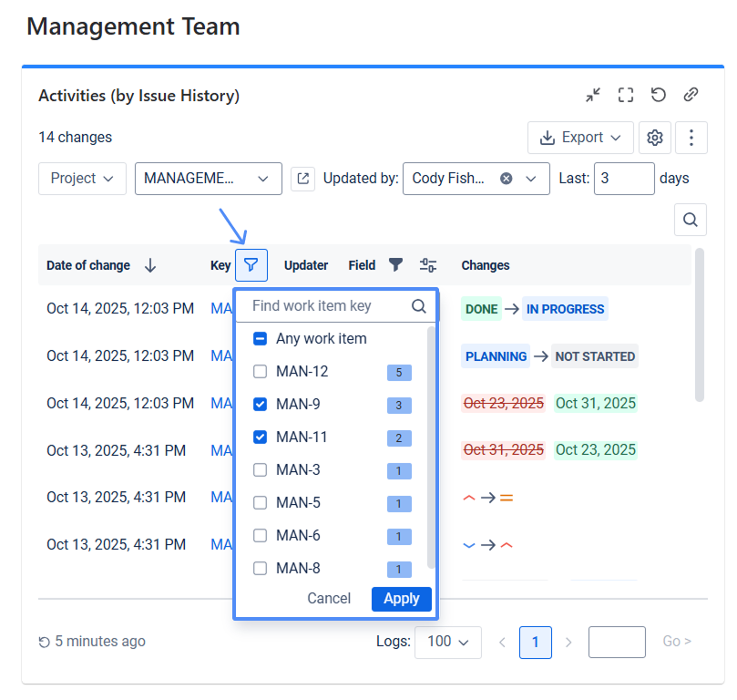Uncheck the MAN-9 work item

(261, 405)
